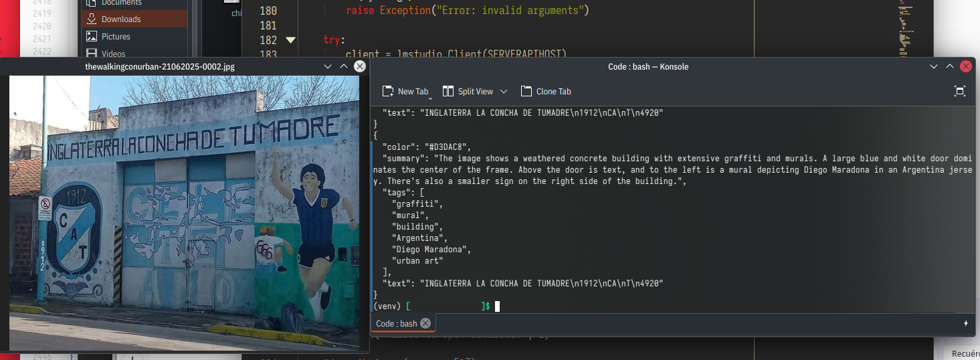Minimize the Konsole window with down chevron
Image resolution: width=980 pixels, height=360 pixels.
933,66
